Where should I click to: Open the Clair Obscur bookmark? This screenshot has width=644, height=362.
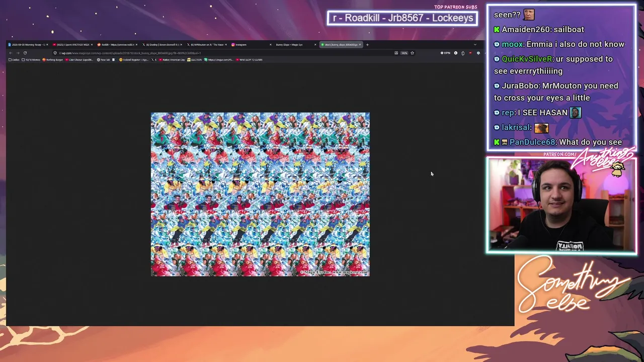click(79, 60)
